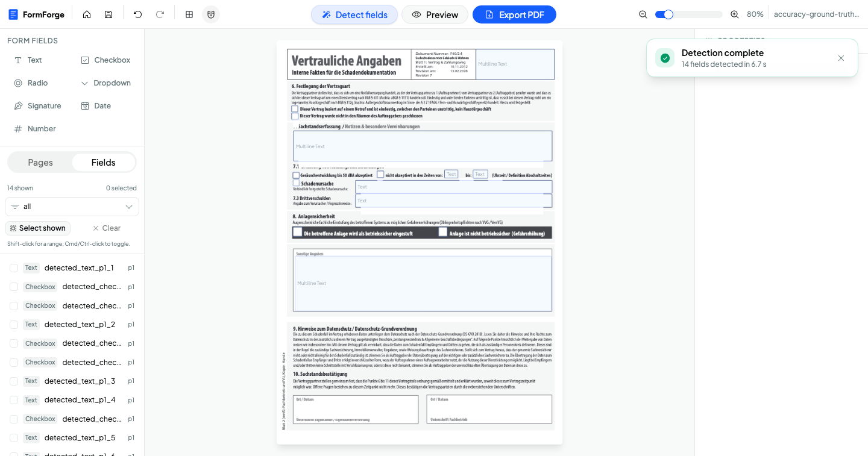The image size is (868, 456).
Task: Click the 'Ort / Datum' box above Unterschrift Fachbetrieb
Action: (x=489, y=409)
